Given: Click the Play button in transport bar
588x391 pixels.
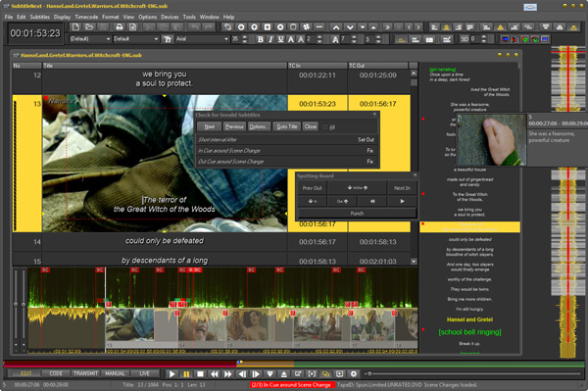Looking at the screenshot, I should pos(171,373).
